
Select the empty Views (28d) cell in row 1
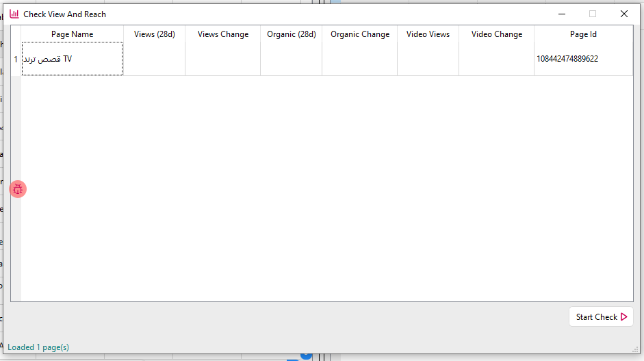[x=154, y=59]
